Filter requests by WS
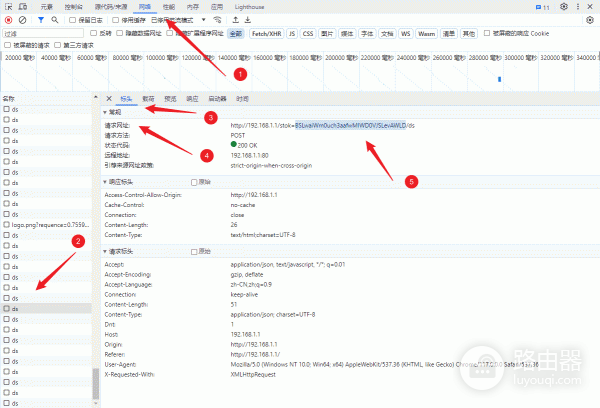Image resolution: width=600 pixels, height=408 pixels. click(x=406, y=34)
